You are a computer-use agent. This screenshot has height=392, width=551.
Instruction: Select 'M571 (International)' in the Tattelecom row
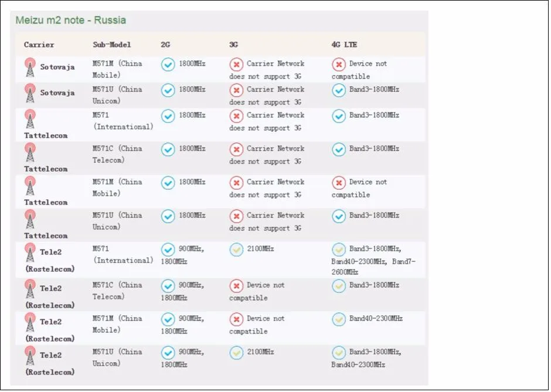pyautogui.click(x=123, y=121)
